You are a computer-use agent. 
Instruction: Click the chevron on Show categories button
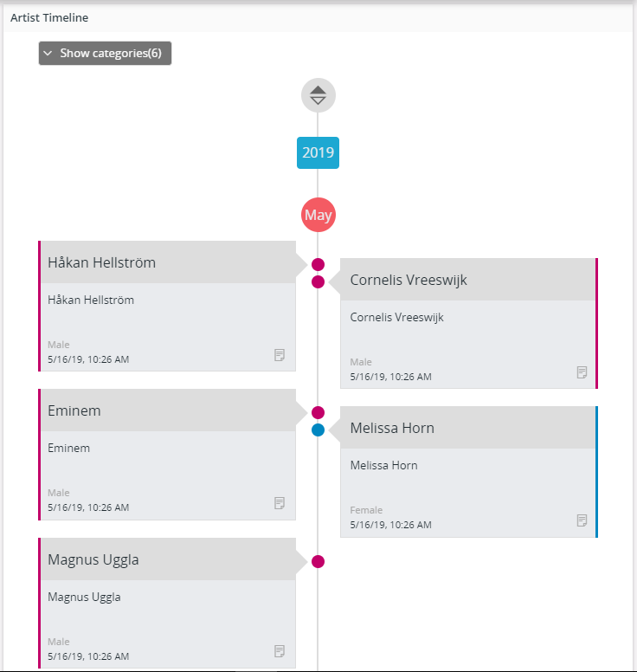48,54
